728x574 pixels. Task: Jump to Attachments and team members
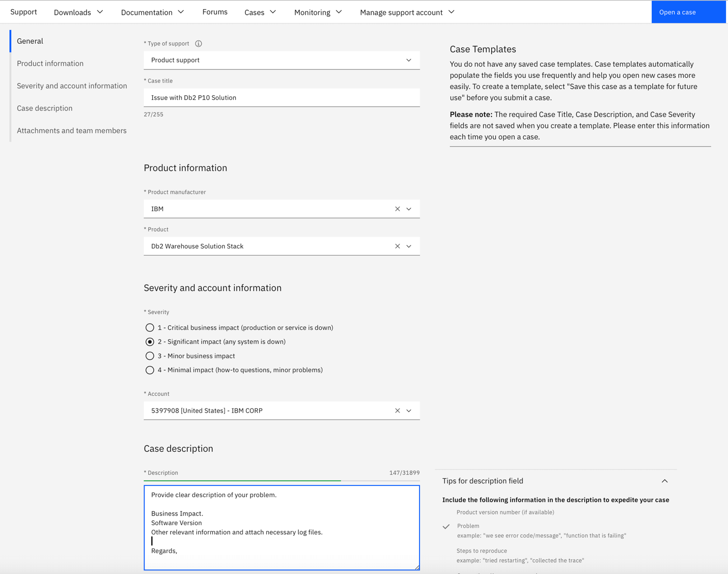(71, 131)
